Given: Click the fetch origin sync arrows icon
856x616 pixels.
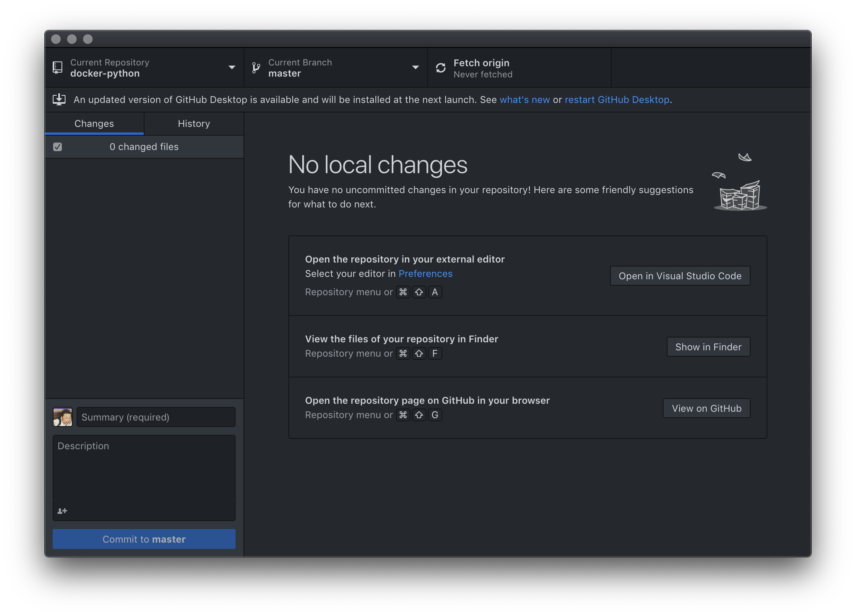Looking at the screenshot, I should [440, 68].
